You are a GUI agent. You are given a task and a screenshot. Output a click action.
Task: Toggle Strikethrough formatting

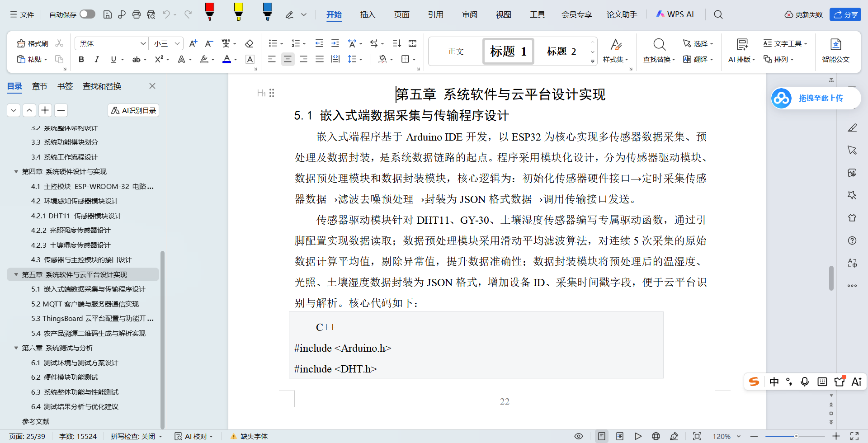click(136, 59)
